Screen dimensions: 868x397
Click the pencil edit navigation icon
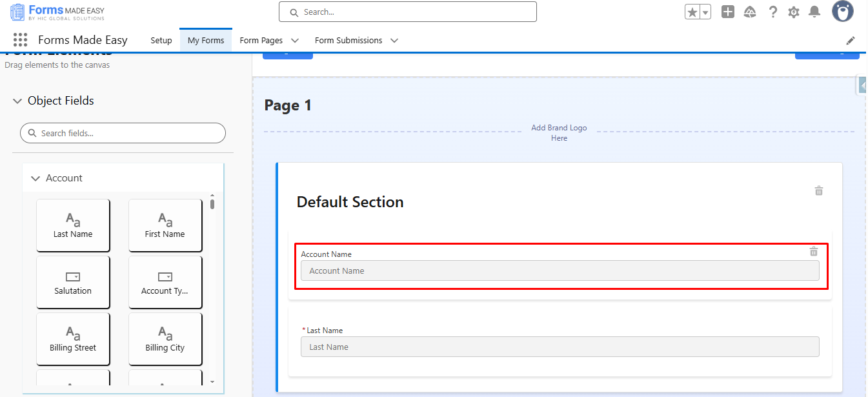(851, 40)
